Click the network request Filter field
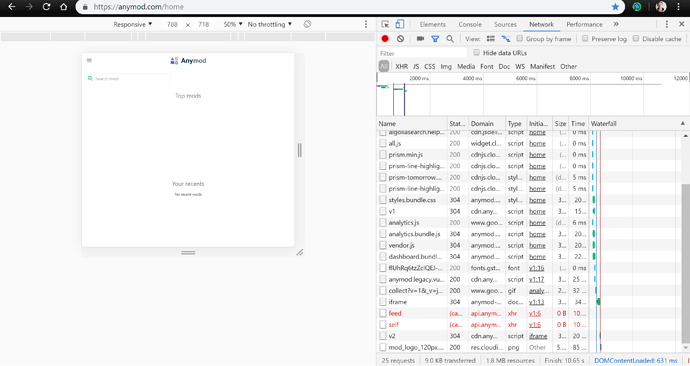This screenshot has height=366, width=690. [422, 53]
